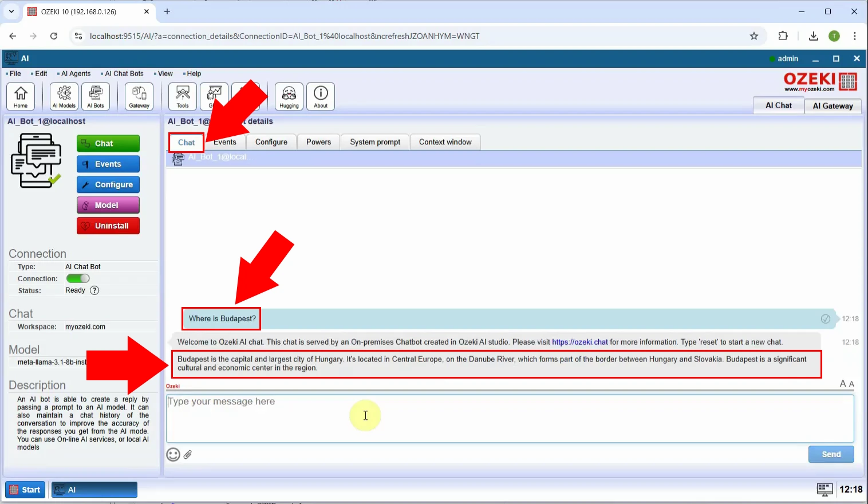Switch to AI Gateway tab
The width and height of the screenshot is (868, 504).
pyautogui.click(x=833, y=106)
